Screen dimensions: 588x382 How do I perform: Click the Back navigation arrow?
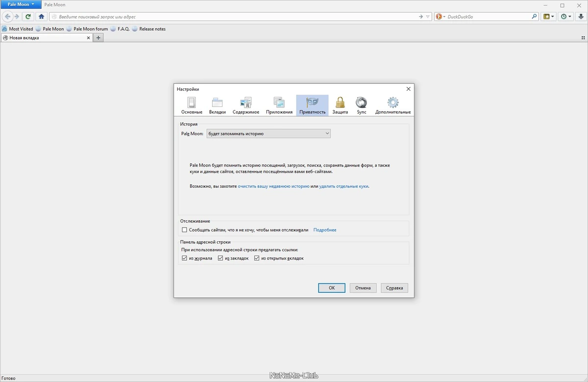tap(8, 16)
